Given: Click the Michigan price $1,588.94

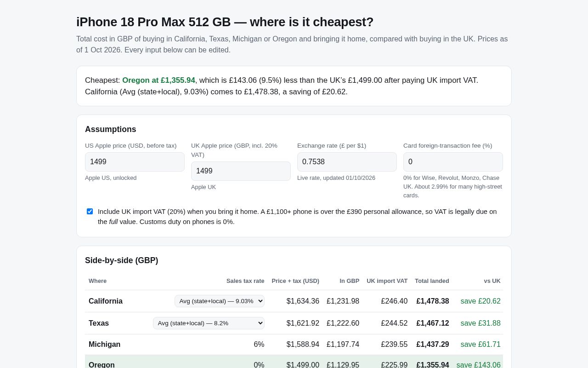Looking at the screenshot, I should click(x=303, y=345).
